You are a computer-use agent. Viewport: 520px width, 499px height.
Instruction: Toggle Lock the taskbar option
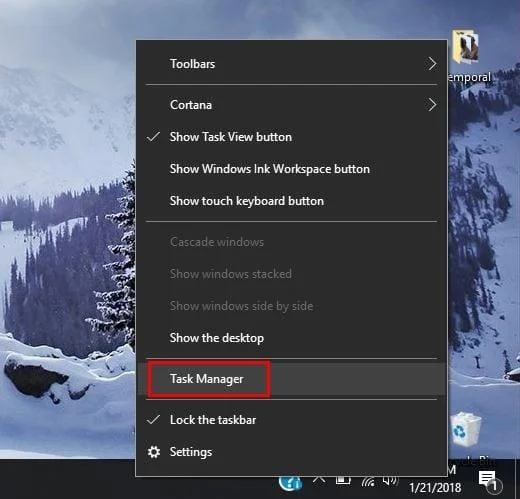(x=292, y=420)
